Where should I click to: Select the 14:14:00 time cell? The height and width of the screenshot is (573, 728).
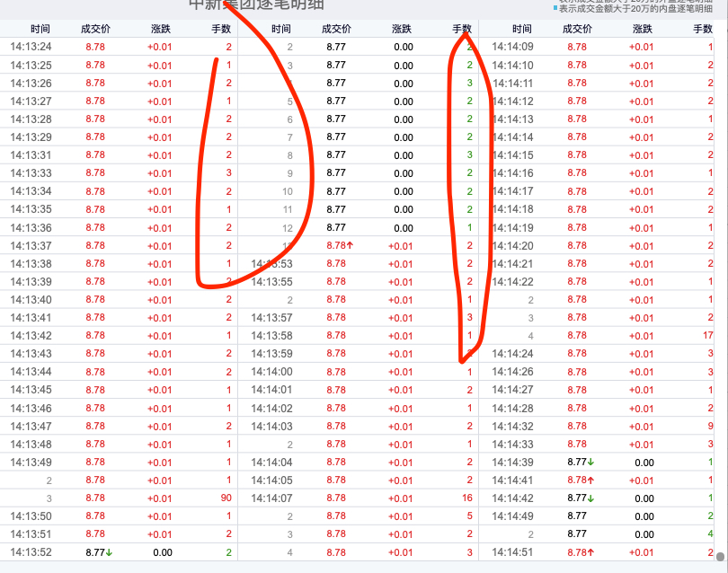[271, 372]
